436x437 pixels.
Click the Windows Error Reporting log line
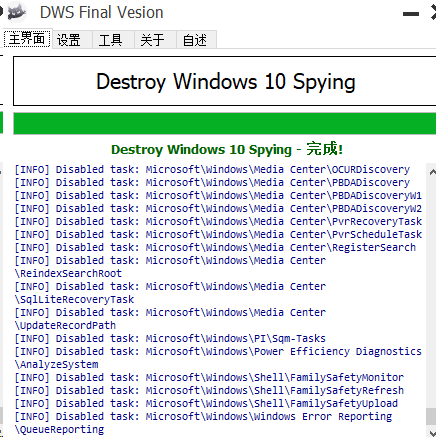click(x=203, y=417)
